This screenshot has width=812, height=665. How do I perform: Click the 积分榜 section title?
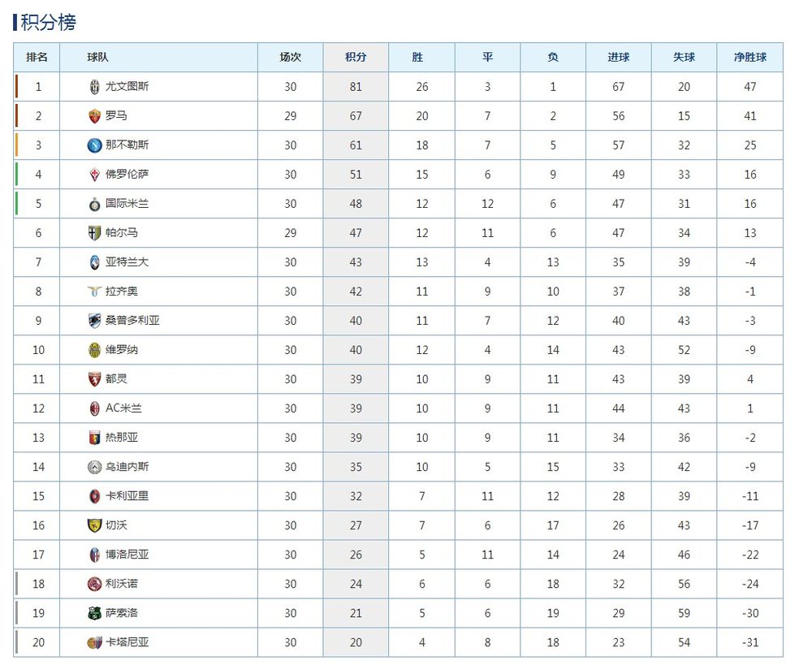(48, 22)
